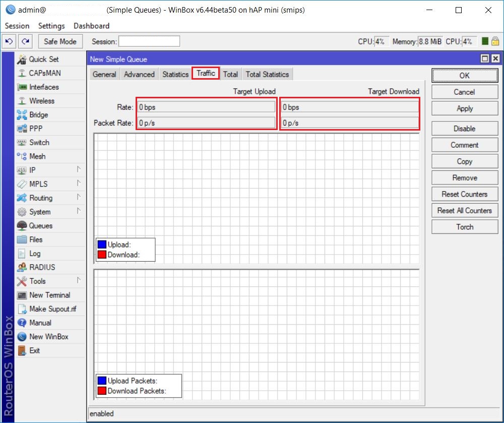Toggle Safe Mode button
Viewport: 504px width, 423px height.
pyautogui.click(x=60, y=41)
